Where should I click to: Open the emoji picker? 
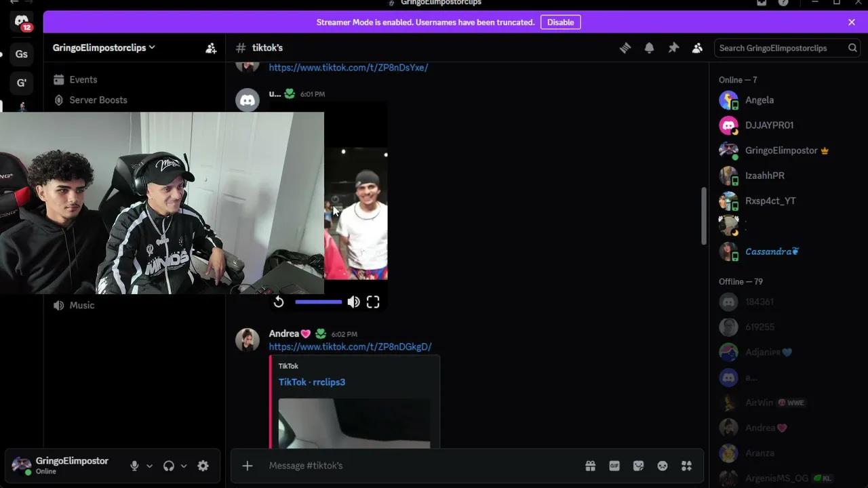pos(663,466)
